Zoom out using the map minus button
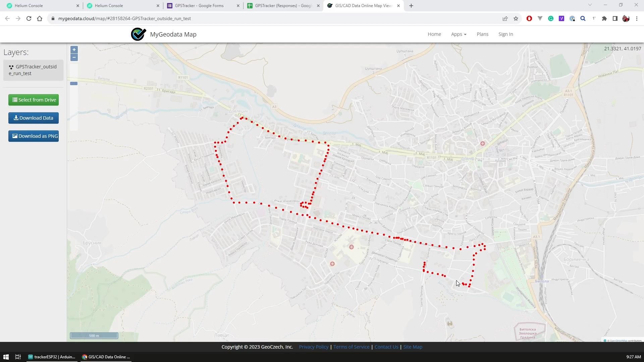Viewport: 644px width, 362px height. coord(74,57)
